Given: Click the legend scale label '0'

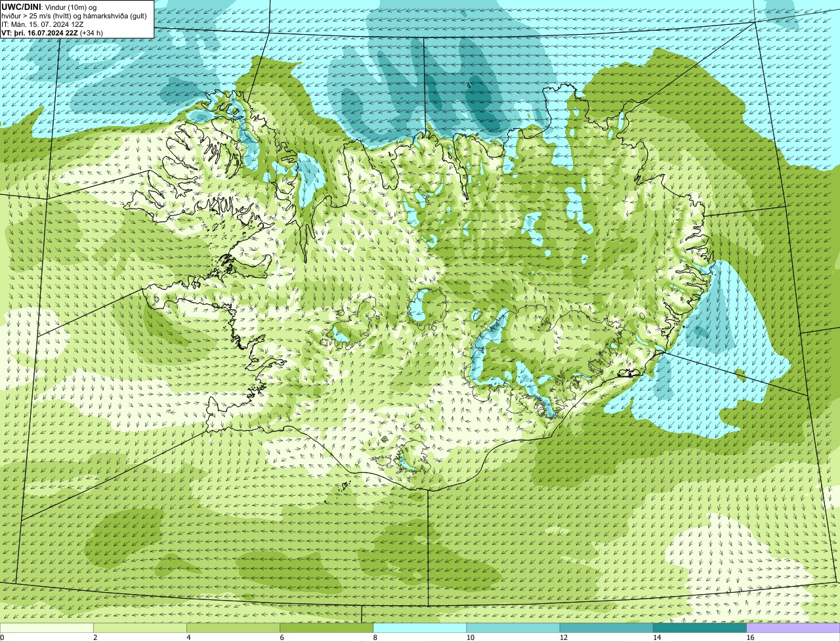Looking at the screenshot, I should (x=2, y=637).
